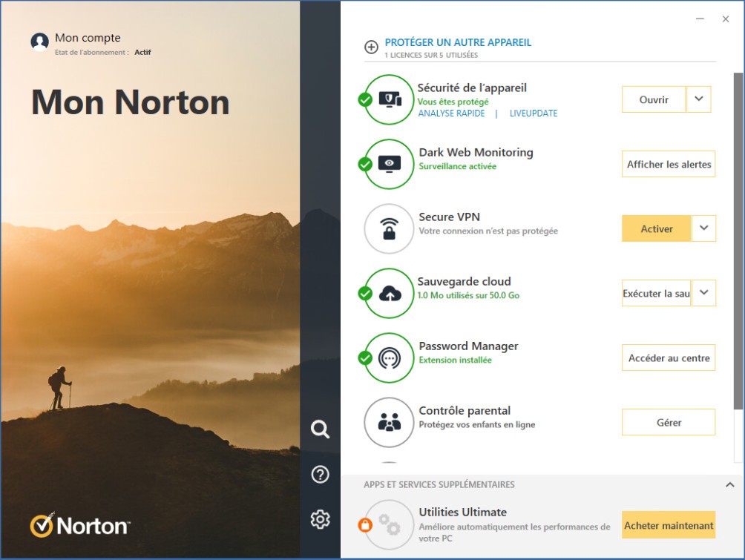Expand the dropdown arrow next to Ouvrir

tap(699, 99)
